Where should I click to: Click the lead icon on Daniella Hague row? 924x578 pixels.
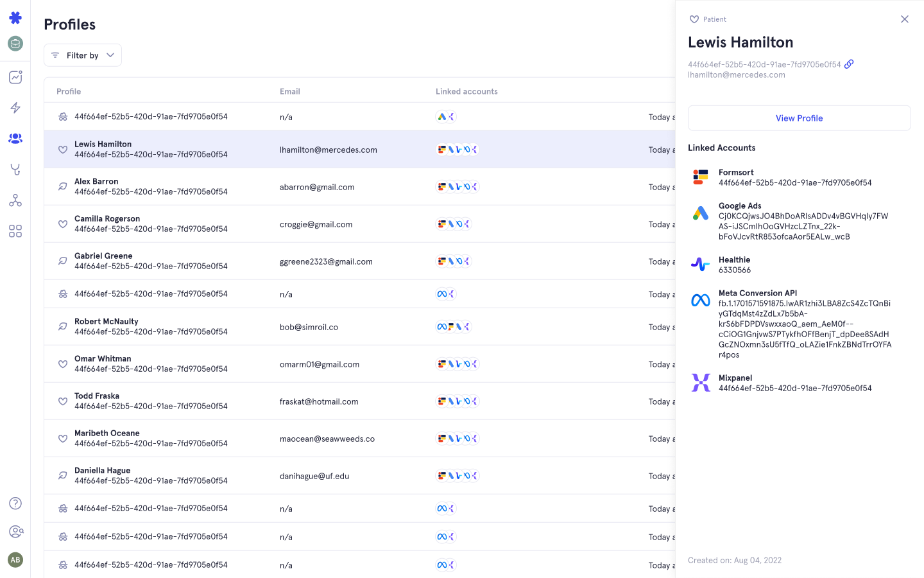coord(63,476)
